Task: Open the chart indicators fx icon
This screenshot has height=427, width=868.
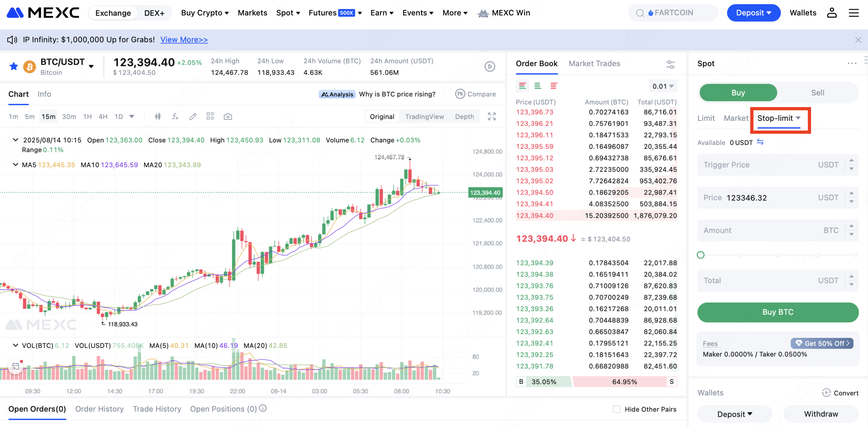Action: point(175,116)
